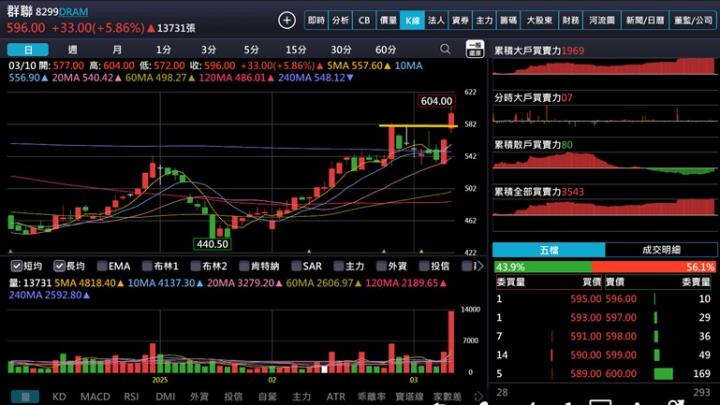Select the 週 weekly timeframe
The height and width of the screenshot is (405, 720).
click(x=72, y=50)
